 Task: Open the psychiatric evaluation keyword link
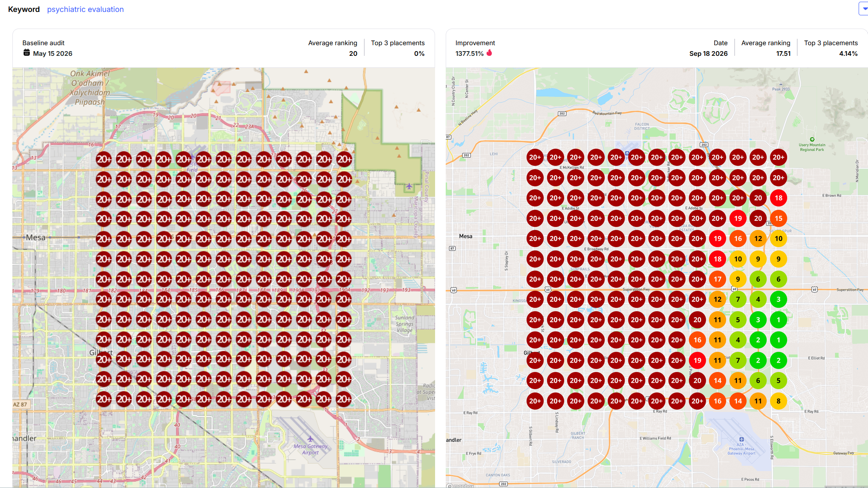click(85, 9)
